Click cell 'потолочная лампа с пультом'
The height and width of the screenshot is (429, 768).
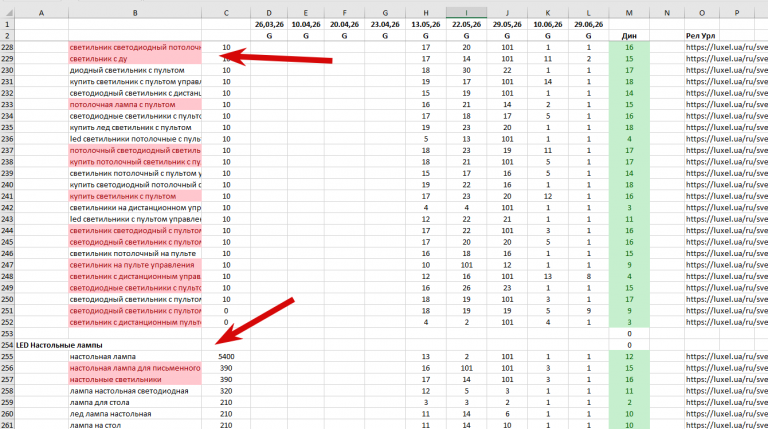point(135,105)
